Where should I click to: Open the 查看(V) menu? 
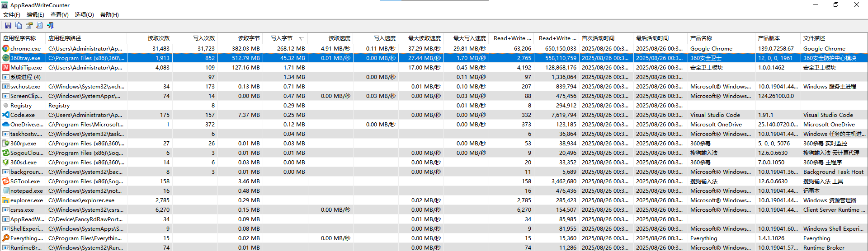pos(59,15)
